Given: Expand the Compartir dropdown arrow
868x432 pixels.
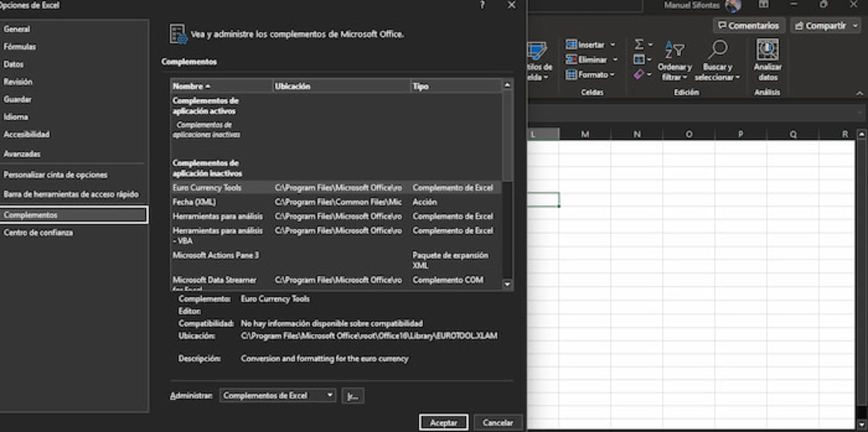Looking at the screenshot, I should (855, 25).
